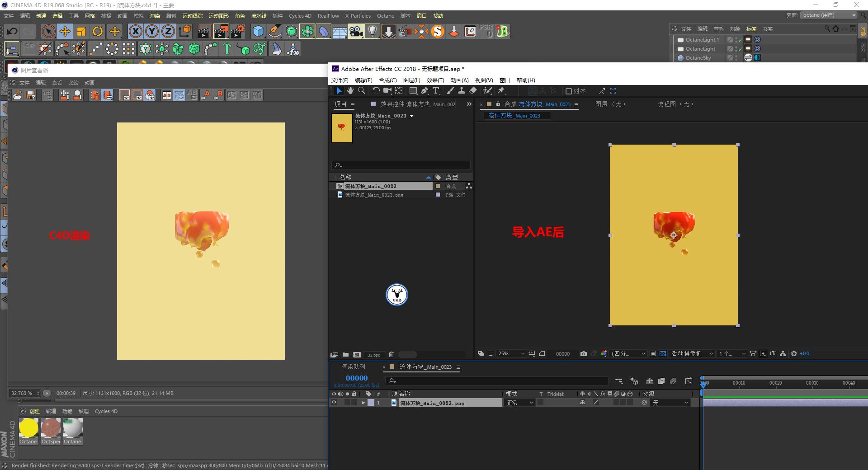Select the Pen tool in After Effects

[x=425, y=91]
